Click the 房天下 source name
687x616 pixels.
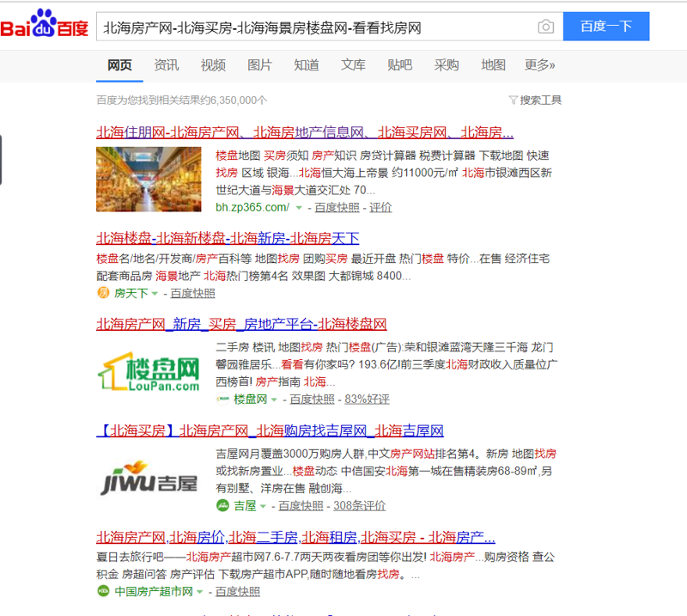pos(131,293)
